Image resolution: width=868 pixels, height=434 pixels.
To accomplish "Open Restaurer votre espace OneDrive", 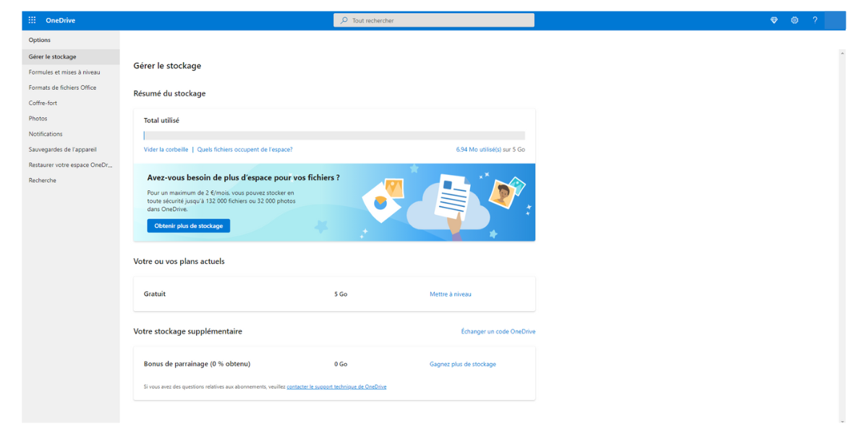I will [x=71, y=165].
